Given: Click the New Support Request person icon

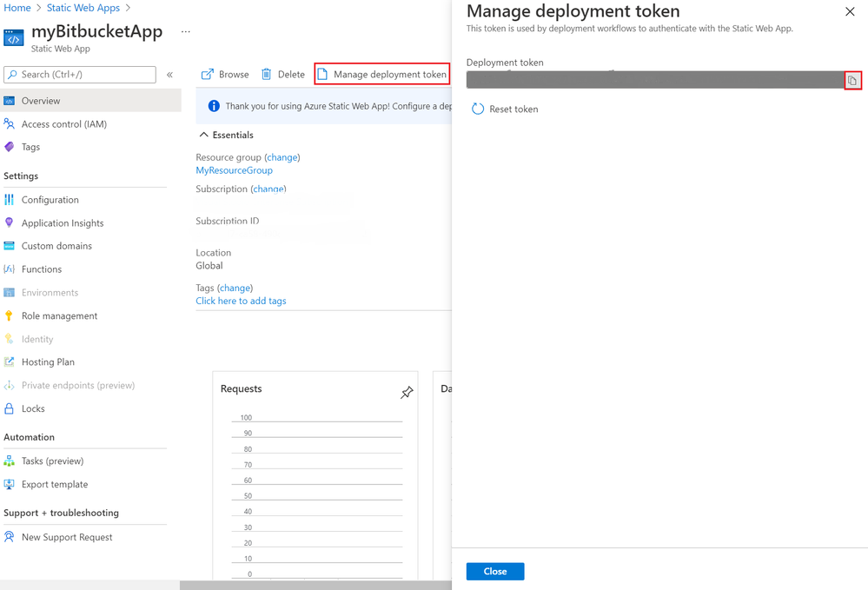Looking at the screenshot, I should (9, 537).
